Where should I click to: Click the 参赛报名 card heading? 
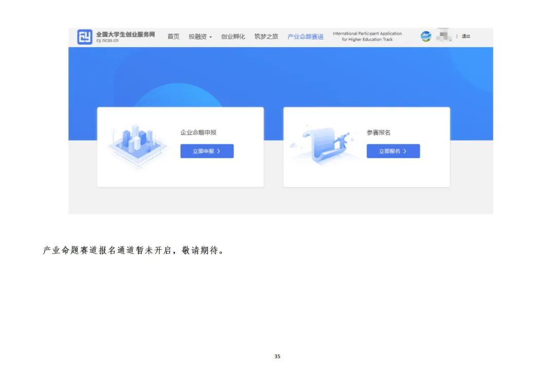coord(379,133)
